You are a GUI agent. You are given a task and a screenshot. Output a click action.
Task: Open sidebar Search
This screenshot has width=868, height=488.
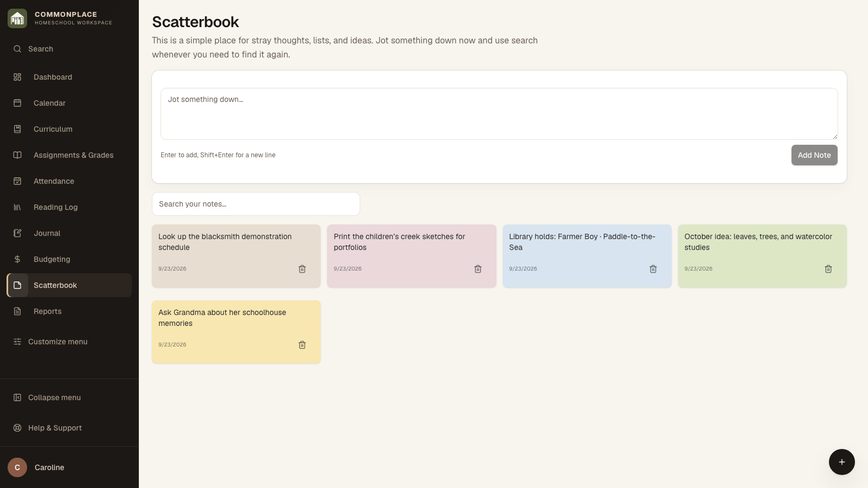coord(69,49)
